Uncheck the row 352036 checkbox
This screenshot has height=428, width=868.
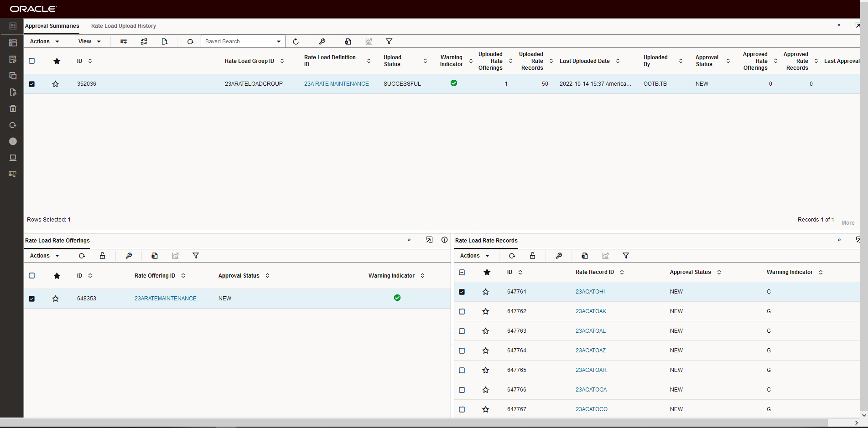[x=32, y=84]
